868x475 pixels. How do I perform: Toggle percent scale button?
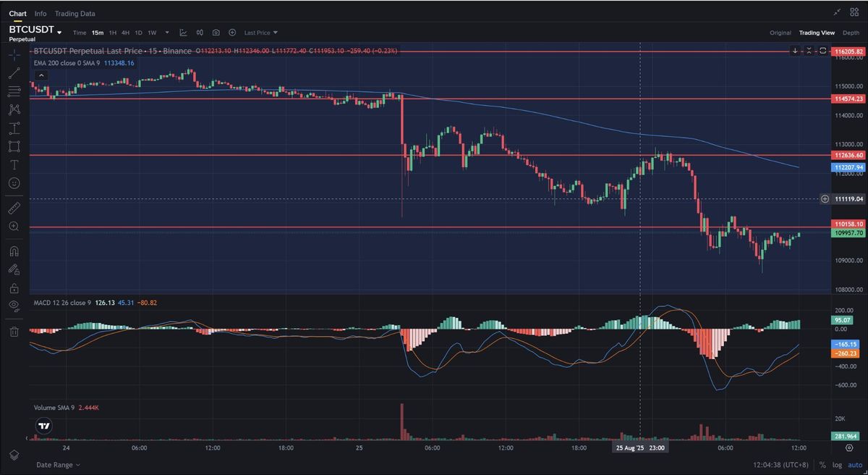(x=822, y=465)
